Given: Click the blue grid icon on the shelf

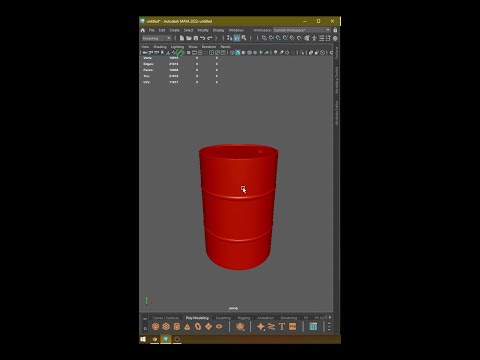Looking at the screenshot, I should coord(313,327).
